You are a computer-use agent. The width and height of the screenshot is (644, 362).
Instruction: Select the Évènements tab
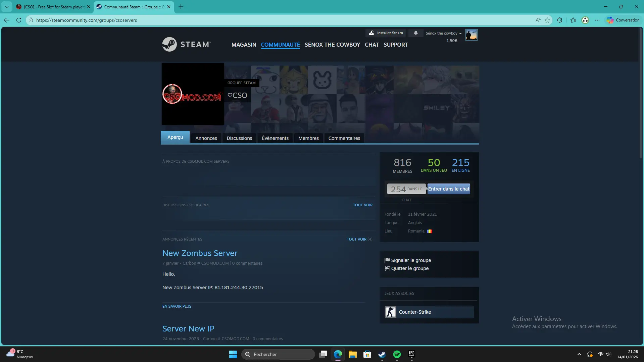point(275,138)
